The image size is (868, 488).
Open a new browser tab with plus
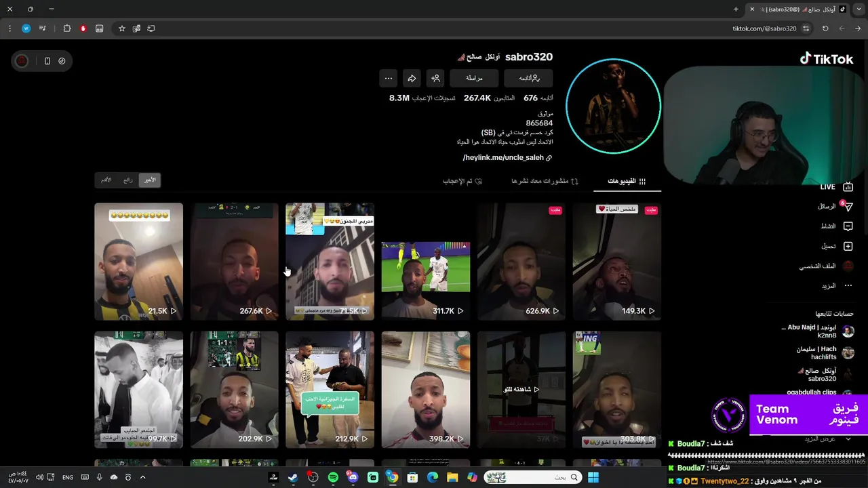[736, 9]
